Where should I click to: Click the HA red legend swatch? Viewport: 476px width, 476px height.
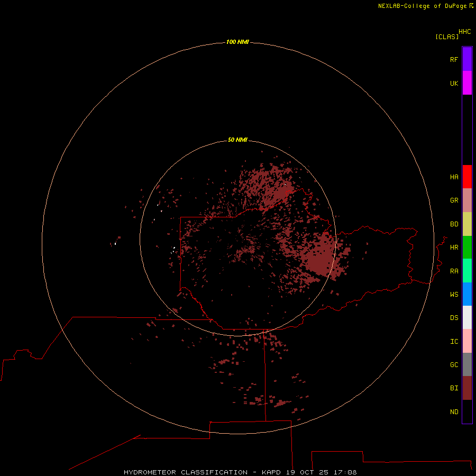click(467, 177)
